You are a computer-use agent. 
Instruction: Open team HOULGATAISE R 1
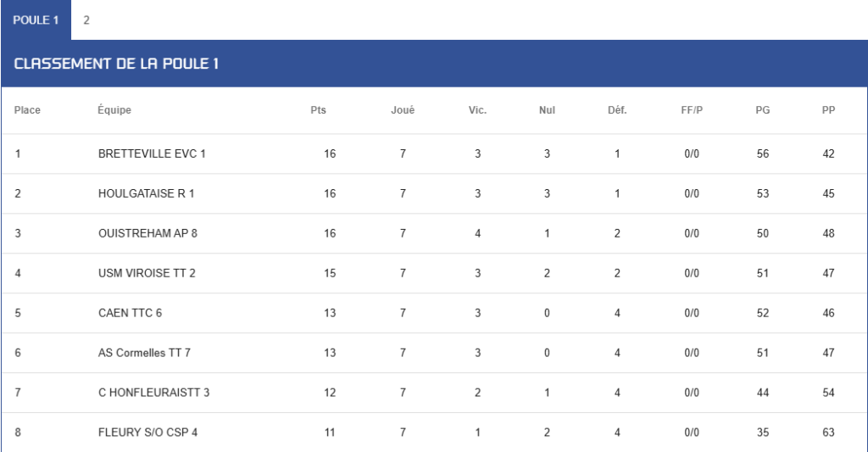(x=146, y=194)
